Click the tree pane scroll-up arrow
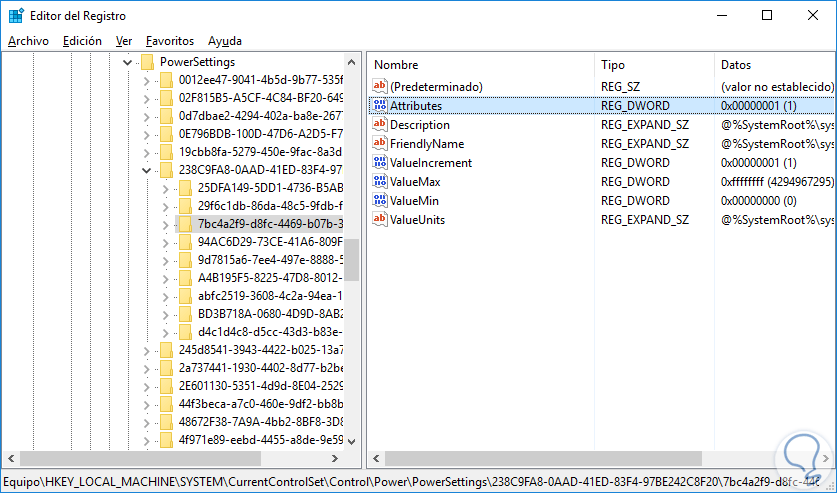The height and width of the screenshot is (493, 837). 351,62
